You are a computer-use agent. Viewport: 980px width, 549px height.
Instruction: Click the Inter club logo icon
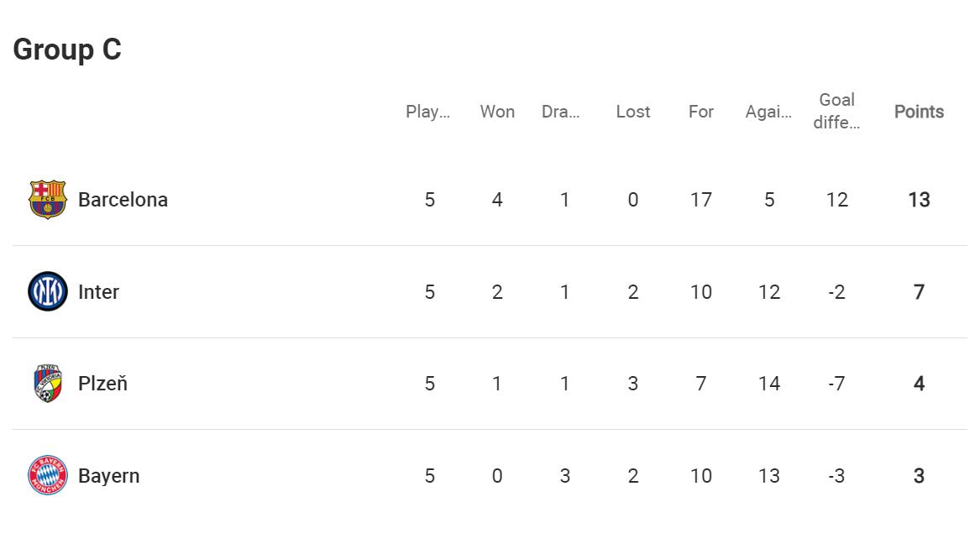[x=48, y=291]
